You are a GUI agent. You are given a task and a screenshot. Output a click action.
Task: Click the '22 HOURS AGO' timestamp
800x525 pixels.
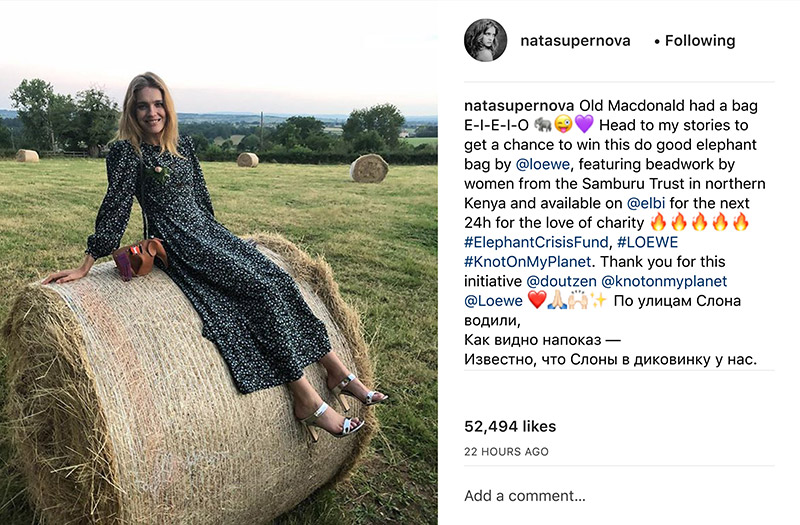(506, 452)
